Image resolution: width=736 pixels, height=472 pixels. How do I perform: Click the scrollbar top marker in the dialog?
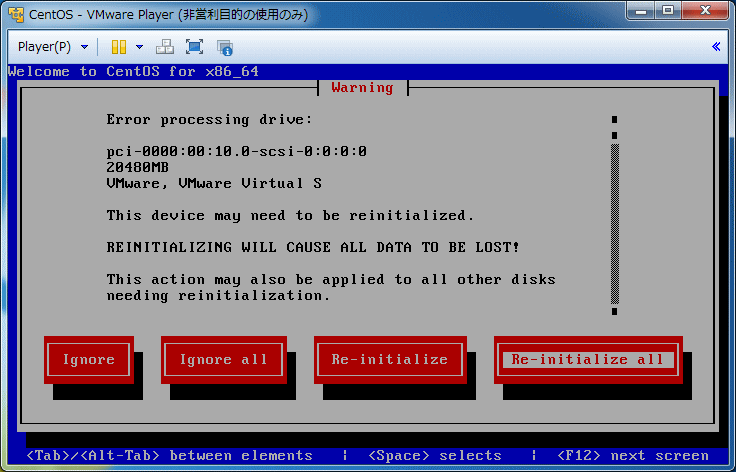click(x=614, y=118)
